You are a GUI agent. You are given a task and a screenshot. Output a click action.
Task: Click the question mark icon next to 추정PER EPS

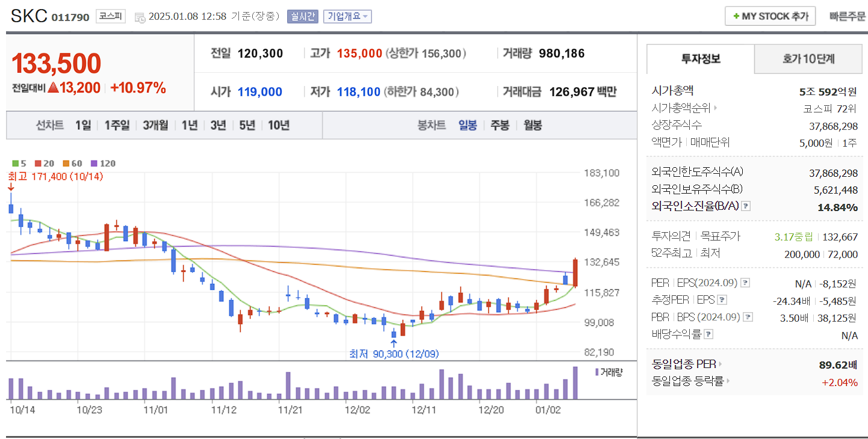click(722, 300)
